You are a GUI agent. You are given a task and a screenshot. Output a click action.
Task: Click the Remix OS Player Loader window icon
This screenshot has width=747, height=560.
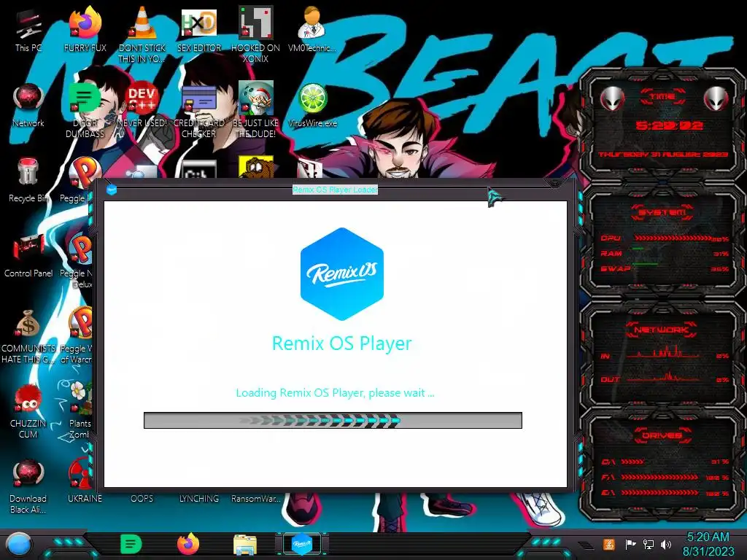tap(112, 190)
